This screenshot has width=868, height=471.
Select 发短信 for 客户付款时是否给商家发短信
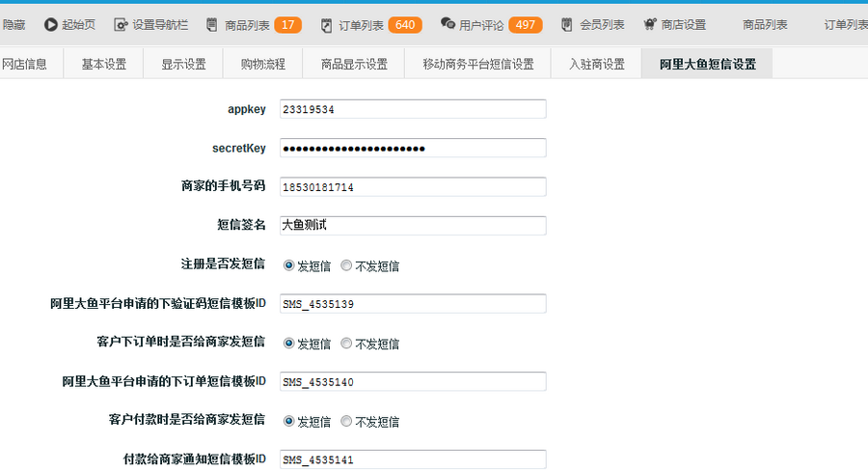[288, 421]
